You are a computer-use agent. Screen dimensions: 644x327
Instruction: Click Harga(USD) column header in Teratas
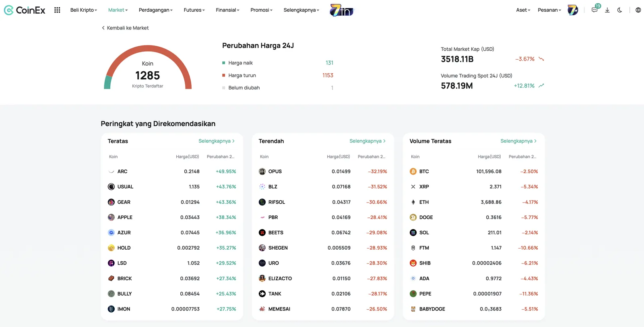point(188,157)
